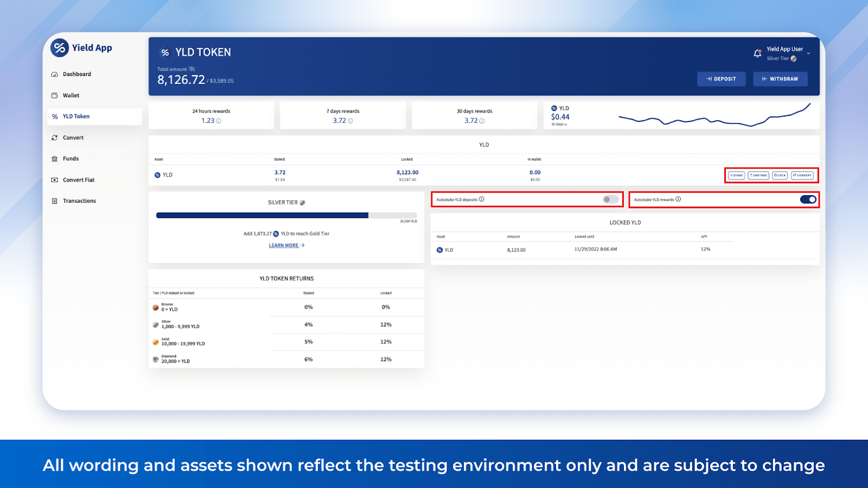
Task: Open Convert Fiat from the sidebar
Action: pyautogui.click(x=78, y=180)
